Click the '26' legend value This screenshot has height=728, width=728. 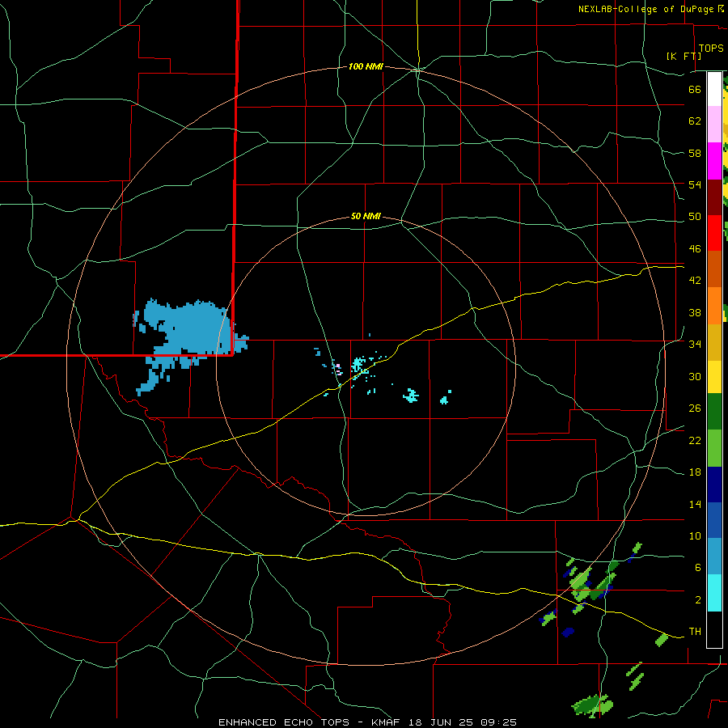(695, 408)
